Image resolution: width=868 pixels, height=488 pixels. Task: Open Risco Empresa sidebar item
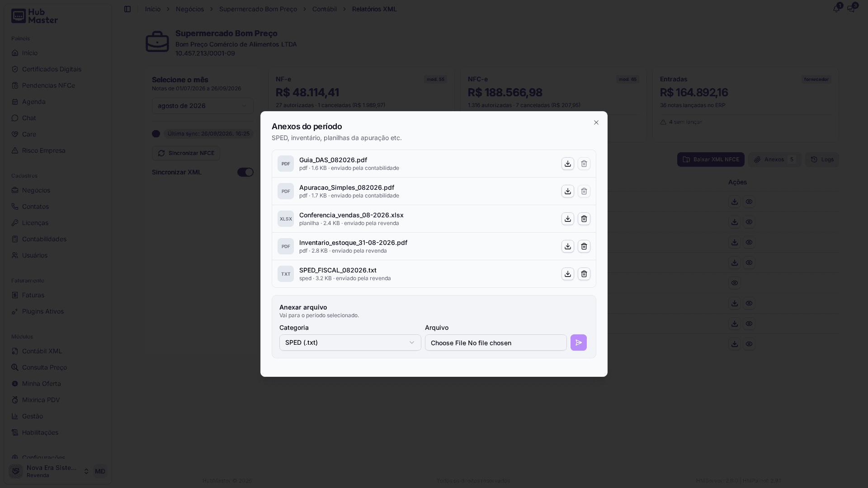58,150
